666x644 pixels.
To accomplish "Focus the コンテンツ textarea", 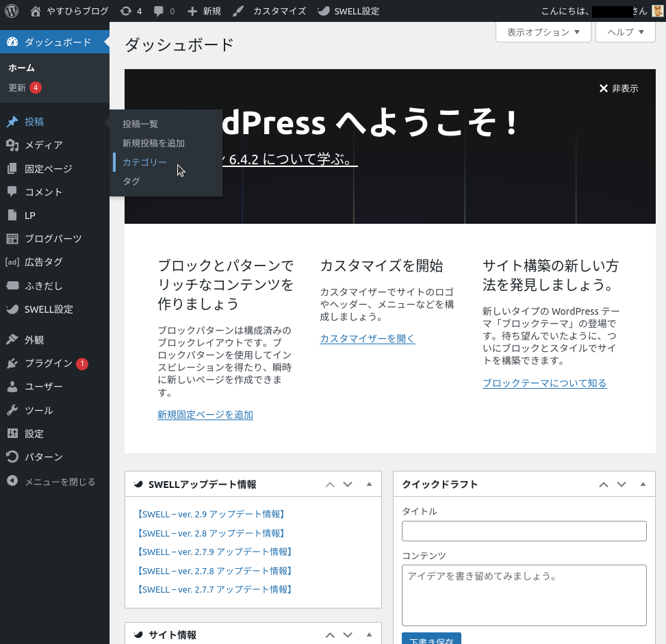I will [x=524, y=595].
